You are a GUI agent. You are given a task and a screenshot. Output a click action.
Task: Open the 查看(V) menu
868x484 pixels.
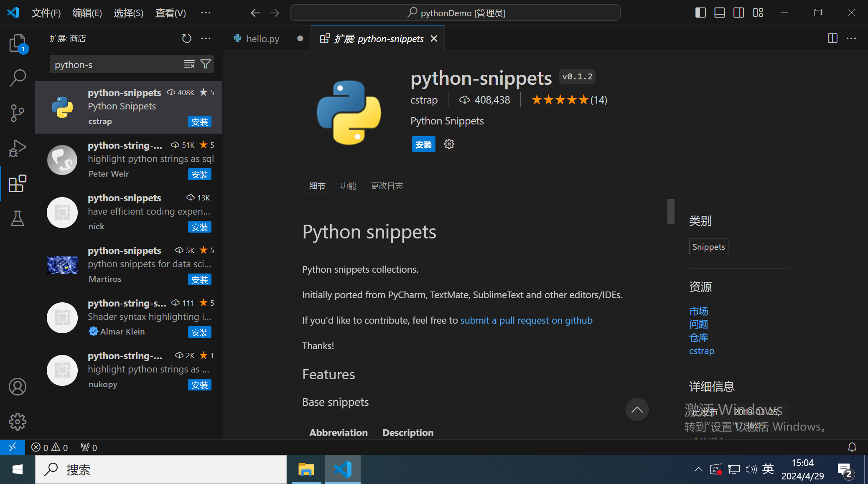(x=171, y=13)
